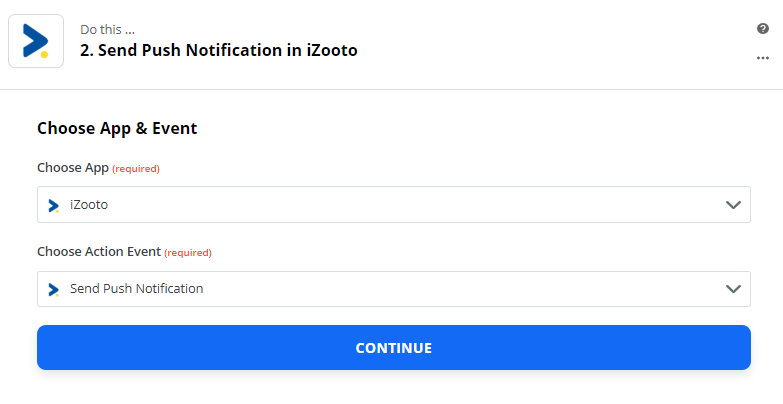Collapse the "Choose App & Event" section heading
783x404 pixels.
pyautogui.click(x=117, y=128)
